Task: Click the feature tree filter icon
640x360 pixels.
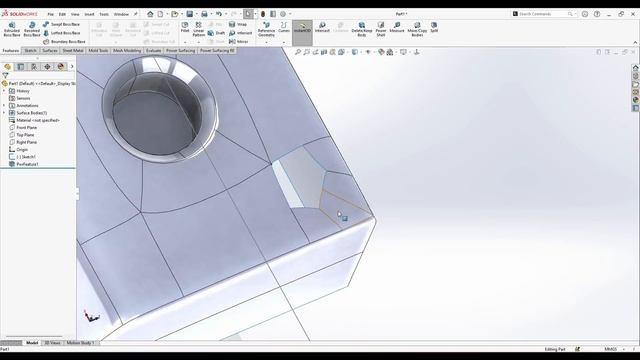Action: coord(5,76)
